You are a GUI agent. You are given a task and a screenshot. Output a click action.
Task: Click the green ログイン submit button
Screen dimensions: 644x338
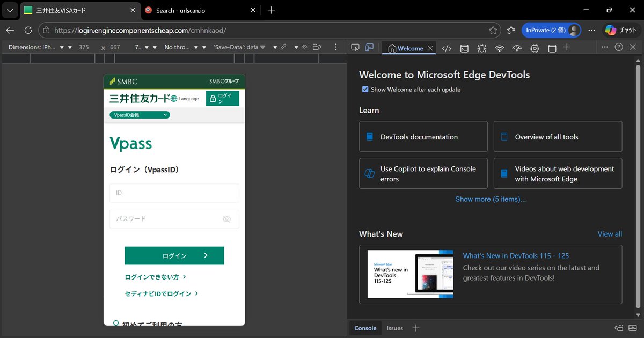pyautogui.click(x=174, y=255)
